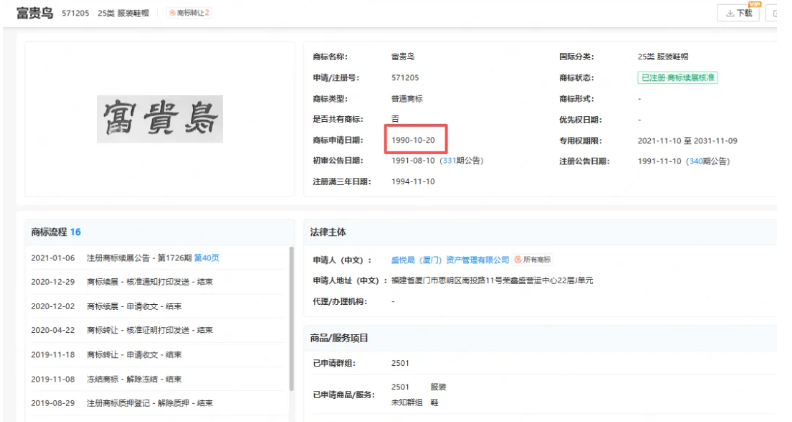Click the 商标流程 16 section header
The width and height of the screenshot is (792, 422).
(x=56, y=232)
